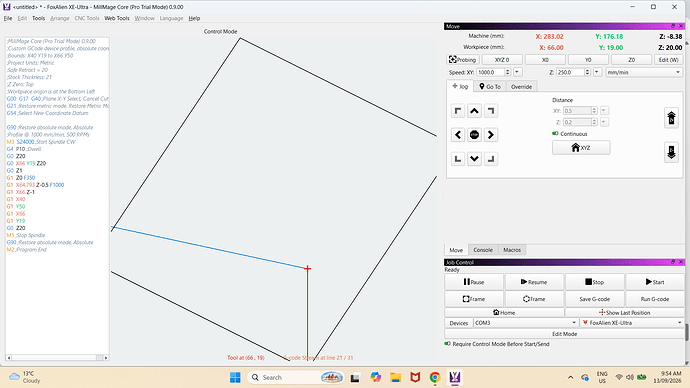
Task: Switch to the Override tab
Action: pyautogui.click(x=521, y=87)
